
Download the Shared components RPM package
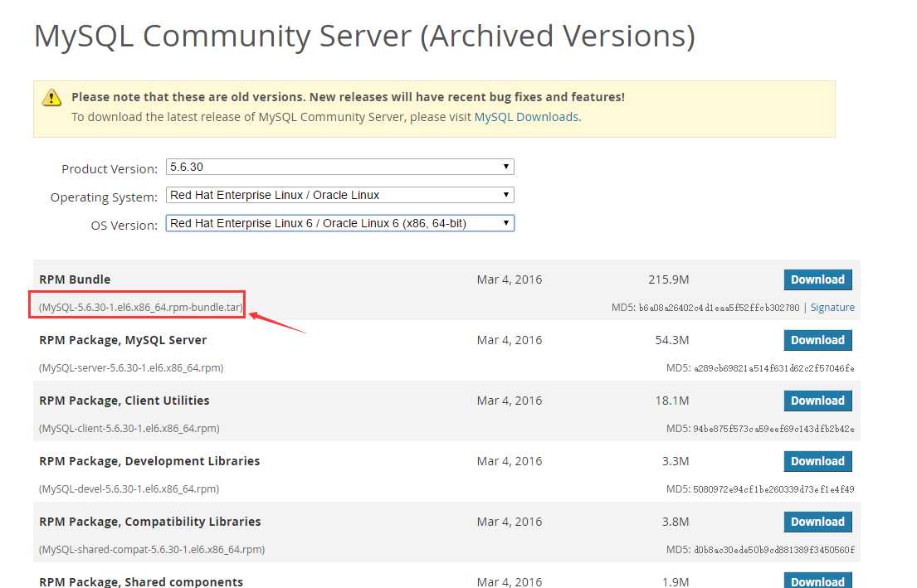point(817,581)
